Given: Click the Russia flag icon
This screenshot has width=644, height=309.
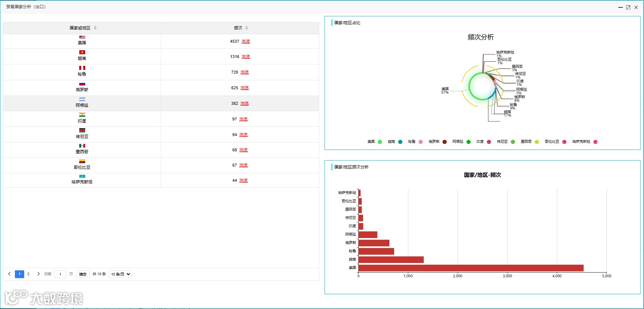Looking at the screenshot, I should tap(82, 84).
